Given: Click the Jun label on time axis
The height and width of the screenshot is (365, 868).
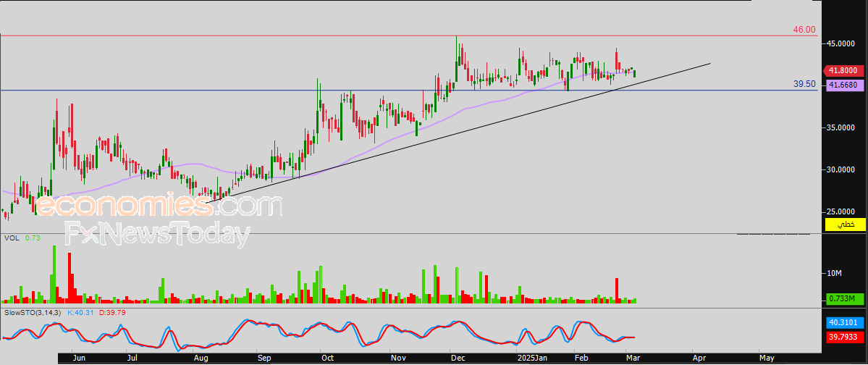Looking at the screenshot, I should coord(79,358).
